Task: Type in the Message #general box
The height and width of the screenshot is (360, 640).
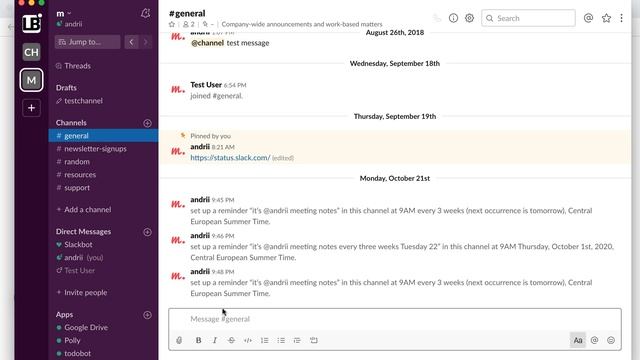Action: tap(395, 319)
